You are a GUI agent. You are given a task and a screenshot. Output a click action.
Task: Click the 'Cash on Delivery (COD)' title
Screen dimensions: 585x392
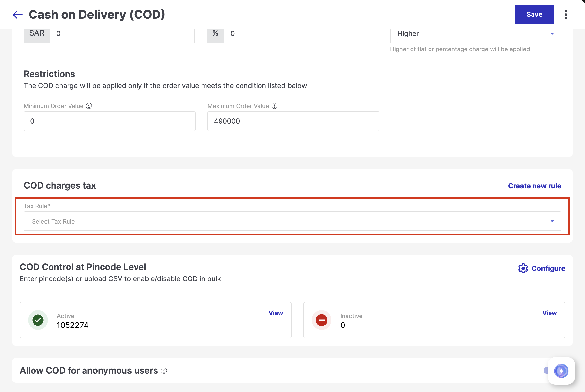[97, 15]
